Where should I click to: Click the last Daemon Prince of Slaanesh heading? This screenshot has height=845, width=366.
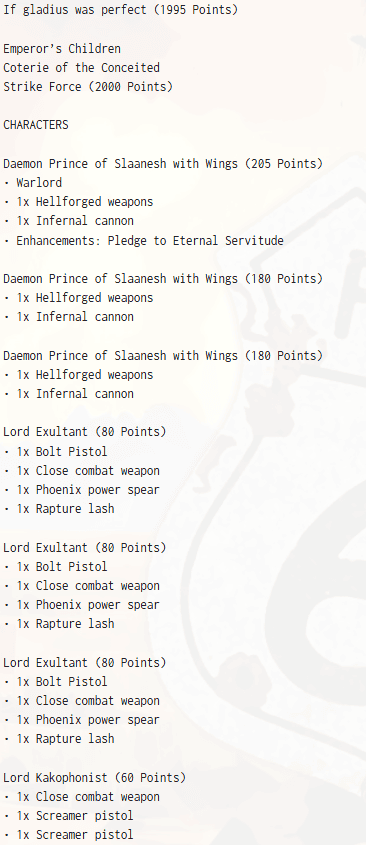pos(163,356)
